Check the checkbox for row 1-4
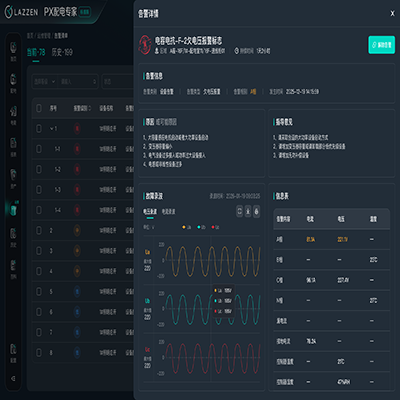400x400 pixels. [39, 210]
